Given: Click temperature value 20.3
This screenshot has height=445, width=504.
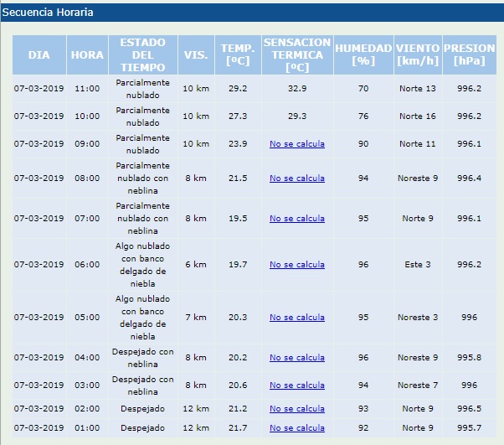Looking at the screenshot, I should pyautogui.click(x=238, y=318).
